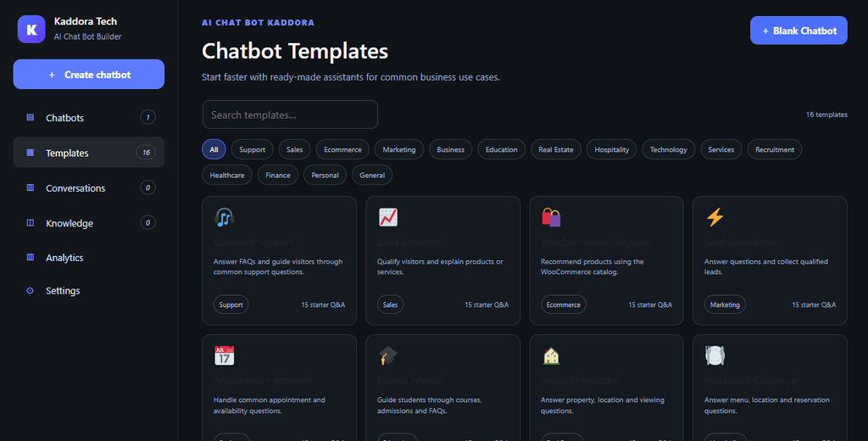Select the Business filter chip
Viewport: 868px width, 441px height.
tap(451, 149)
